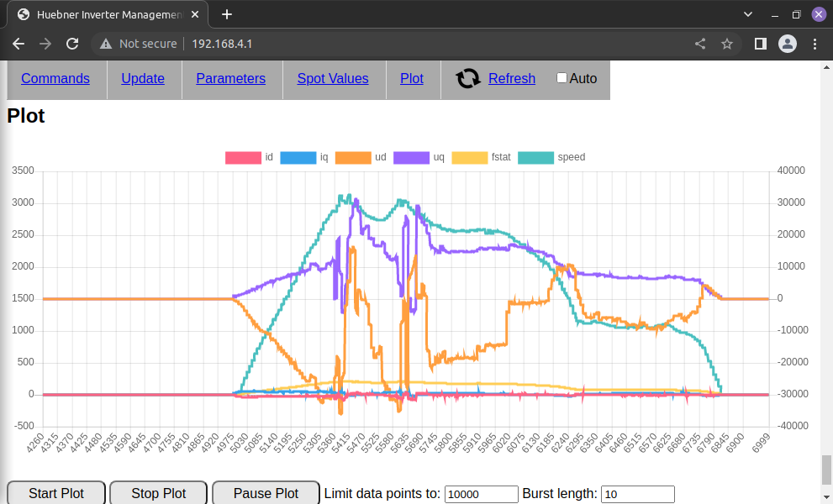Viewport: 833px width, 504px height.
Task: Click the share icon in address bar
Action: 700,44
